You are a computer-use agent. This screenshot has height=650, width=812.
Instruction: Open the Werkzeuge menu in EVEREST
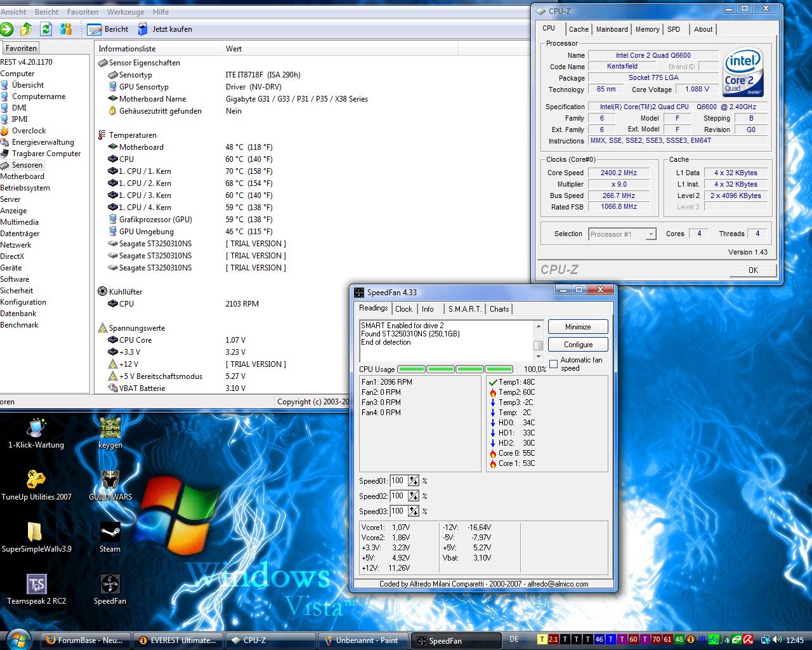[125, 11]
